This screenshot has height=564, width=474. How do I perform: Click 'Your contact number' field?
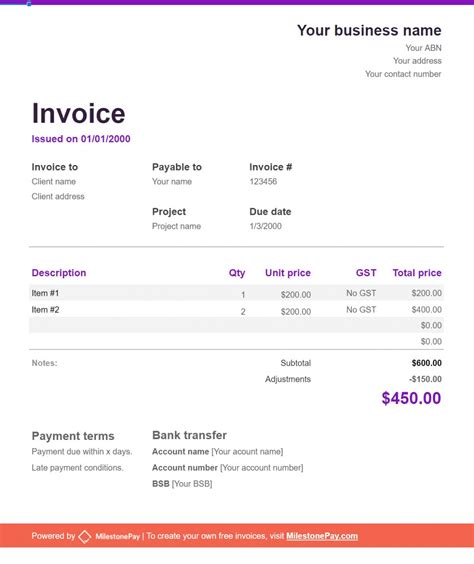point(403,74)
